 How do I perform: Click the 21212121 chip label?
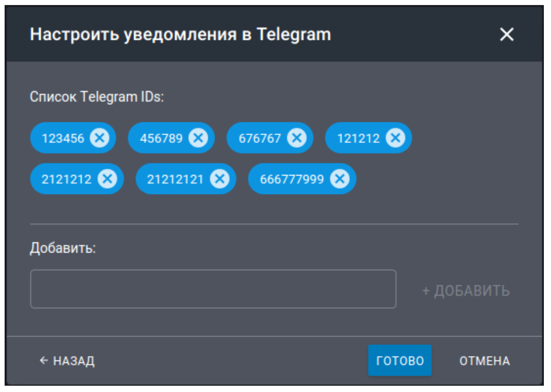click(x=175, y=179)
